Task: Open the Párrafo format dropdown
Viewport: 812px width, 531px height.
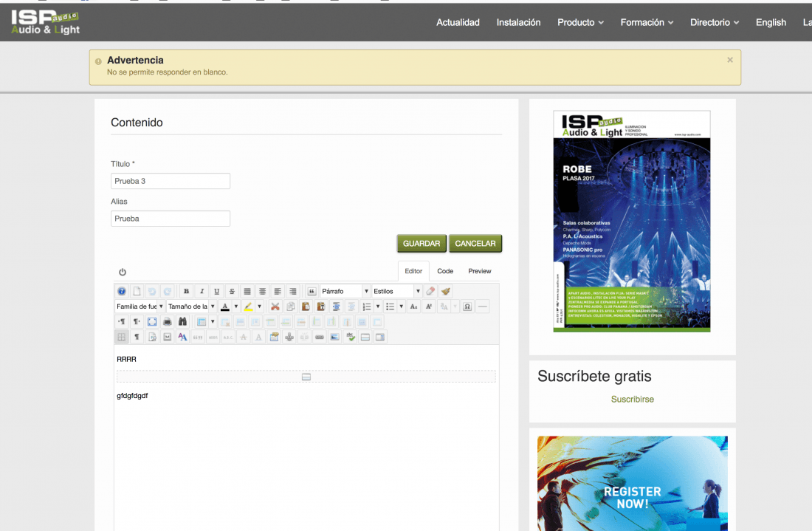Action: pyautogui.click(x=345, y=291)
